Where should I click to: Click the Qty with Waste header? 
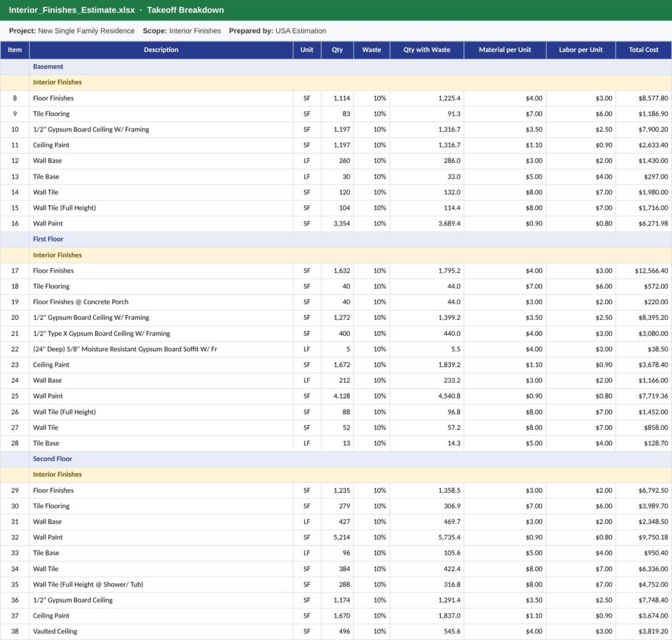coord(427,50)
